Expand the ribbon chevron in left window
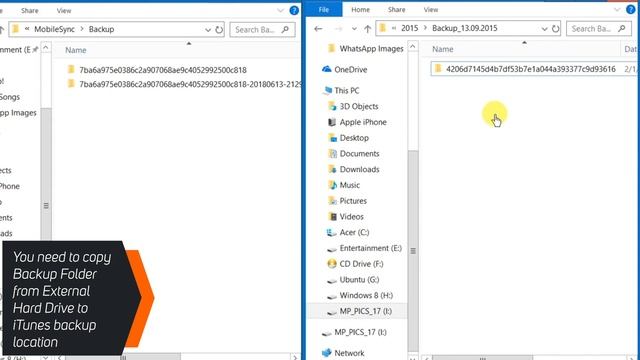 (x=280, y=11)
